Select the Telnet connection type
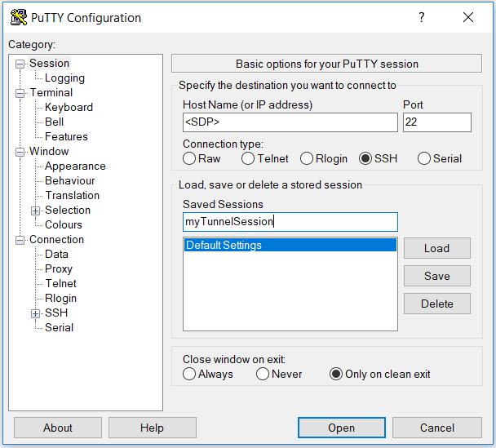This screenshot has height=448, width=496. [248, 158]
